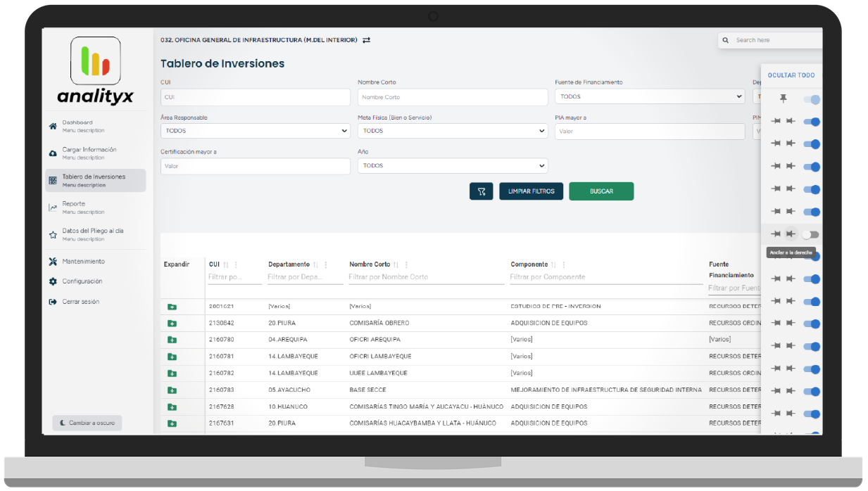
Task: Click sort icon on Componente column
Action: 554,265
